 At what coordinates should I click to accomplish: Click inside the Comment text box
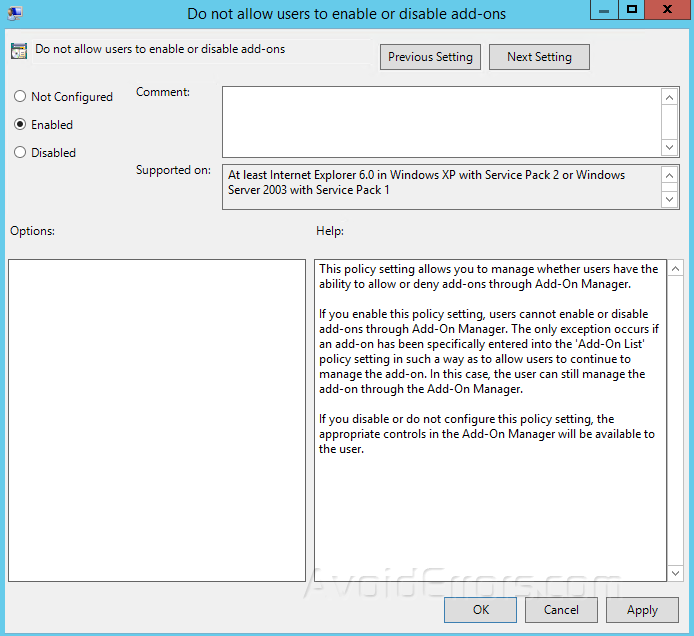pos(440,121)
